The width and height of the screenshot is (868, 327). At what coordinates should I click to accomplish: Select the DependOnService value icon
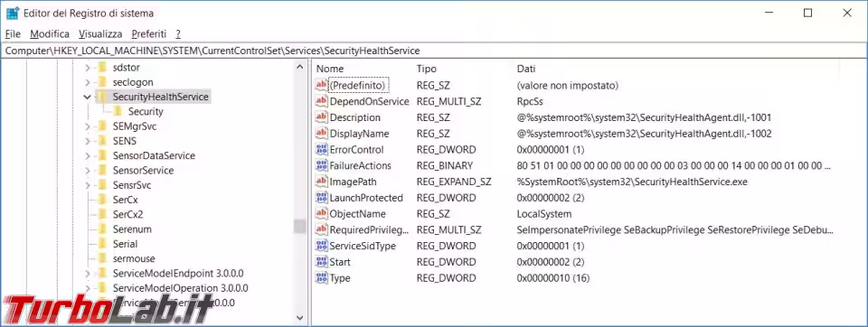pyautogui.click(x=322, y=101)
